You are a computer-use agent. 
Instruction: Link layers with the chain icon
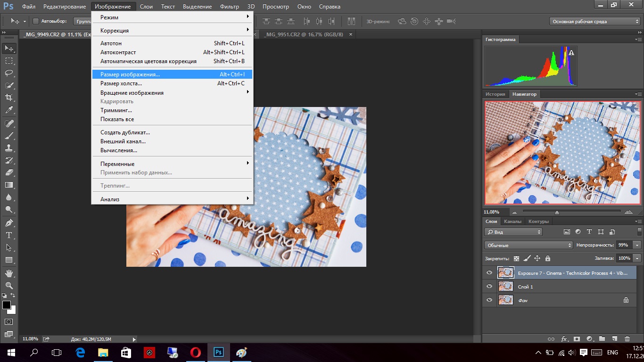551,339
